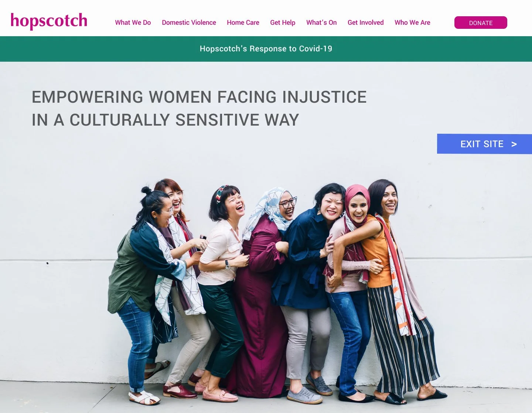
Task: Click the blue EXIT SITE button
Action: (484, 144)
